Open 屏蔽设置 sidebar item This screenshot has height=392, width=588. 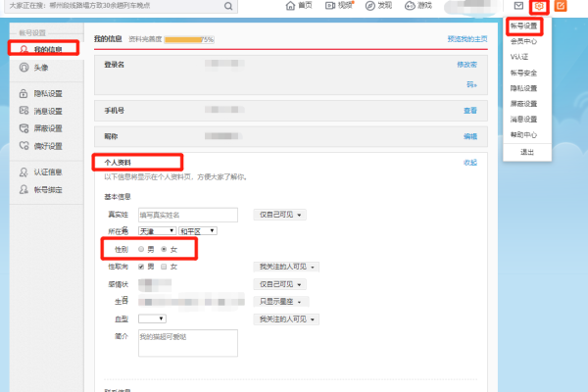point(40,128)
